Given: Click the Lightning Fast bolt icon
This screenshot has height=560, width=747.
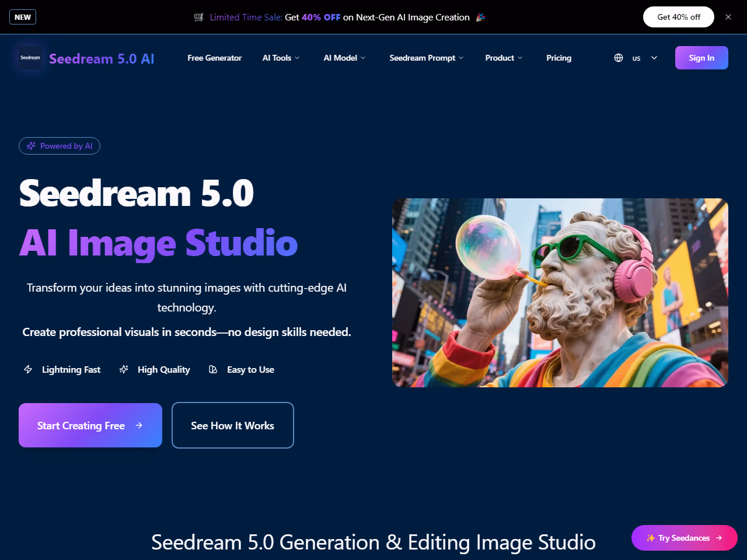Looking at the screenshot, I should pos(28,369).
